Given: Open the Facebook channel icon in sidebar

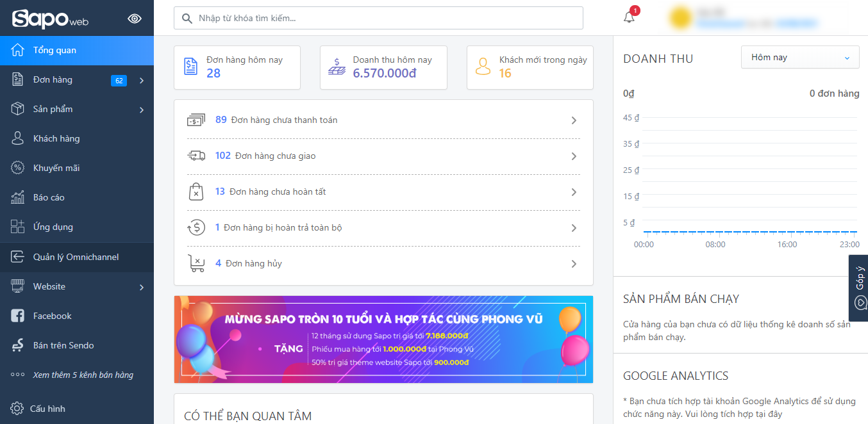Looking at the screenshot, I should pos(18,316).
